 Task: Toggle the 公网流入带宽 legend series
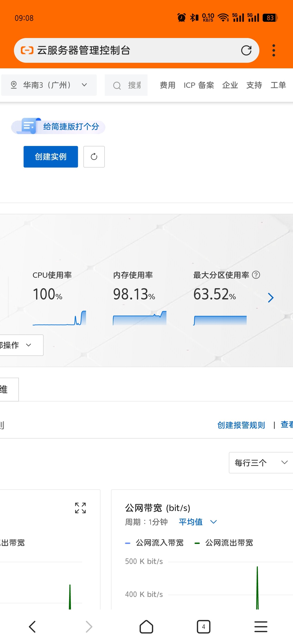tap(154, 543)
